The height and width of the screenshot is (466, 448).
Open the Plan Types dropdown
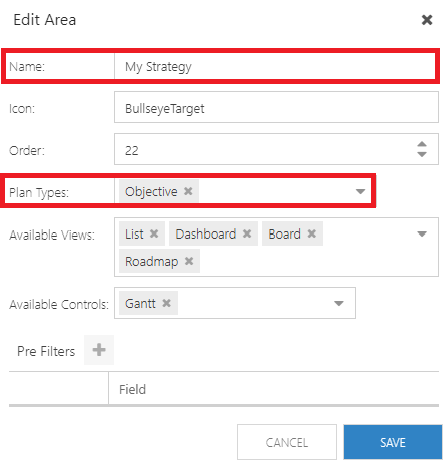point(360,191)
